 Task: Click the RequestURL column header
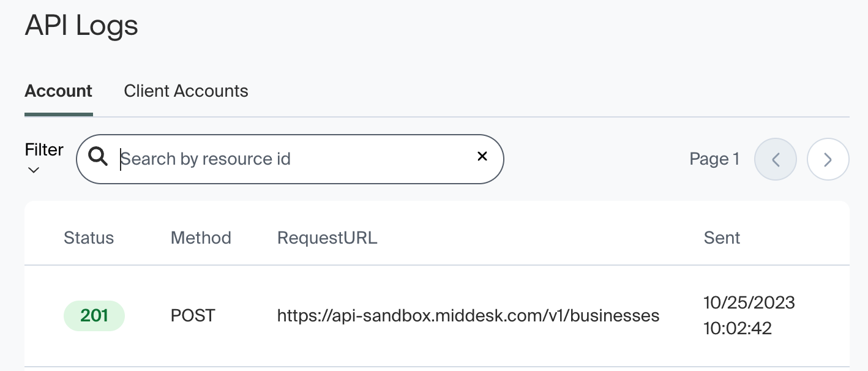click(x=327, y=238)
